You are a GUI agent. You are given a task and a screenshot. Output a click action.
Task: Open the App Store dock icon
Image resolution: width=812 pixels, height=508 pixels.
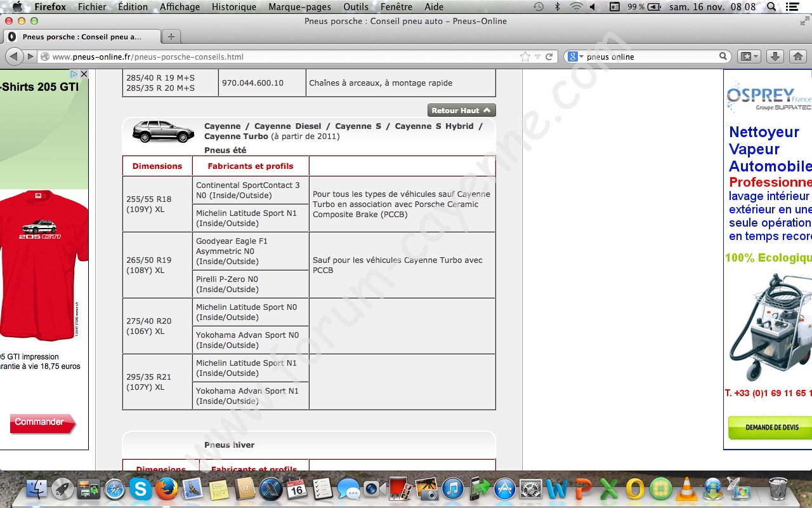(x=505, y=489)
